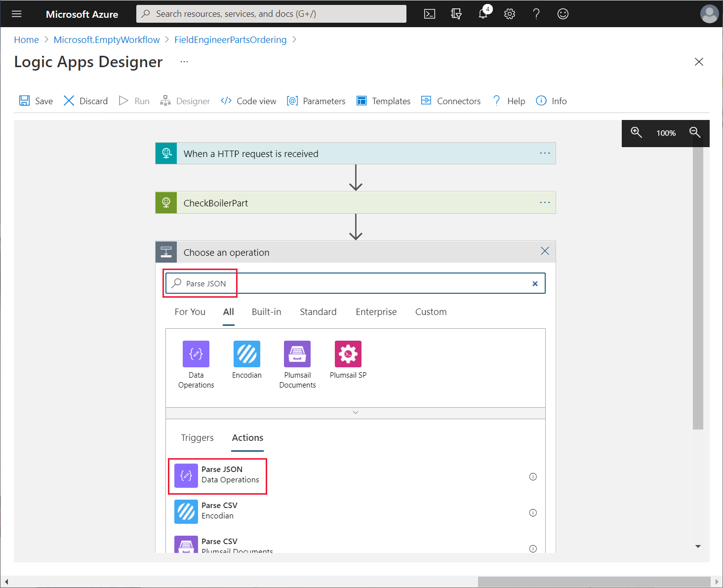Run the logic app
Screen dimensions: 723x588
pyautogui.click(x=134, y=101)
